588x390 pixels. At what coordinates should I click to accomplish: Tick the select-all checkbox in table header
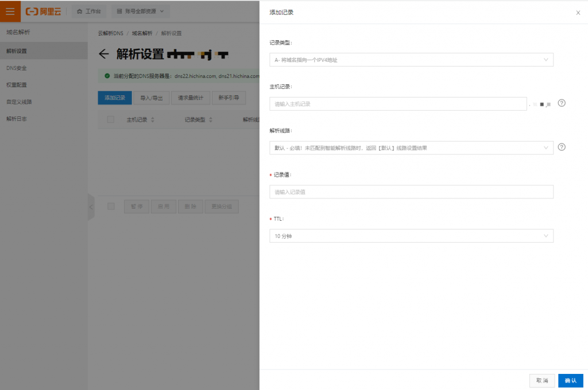point(111,119)
